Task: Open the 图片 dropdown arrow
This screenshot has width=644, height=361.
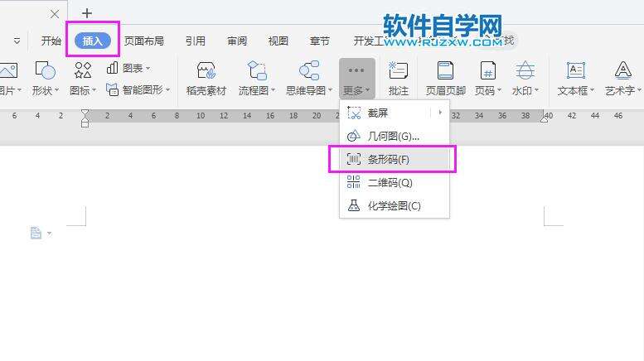Action: tap(19, 90)
